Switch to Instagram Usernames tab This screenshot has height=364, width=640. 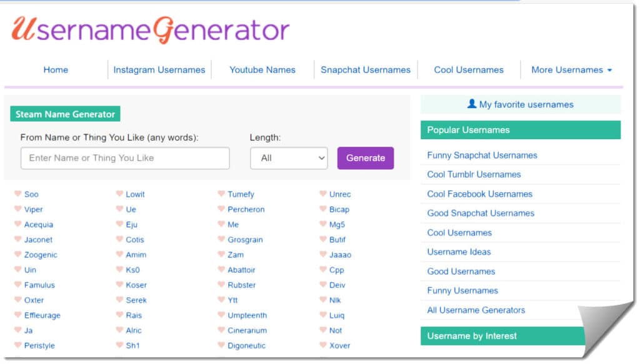pyautogui.click(x=159, y=70)
